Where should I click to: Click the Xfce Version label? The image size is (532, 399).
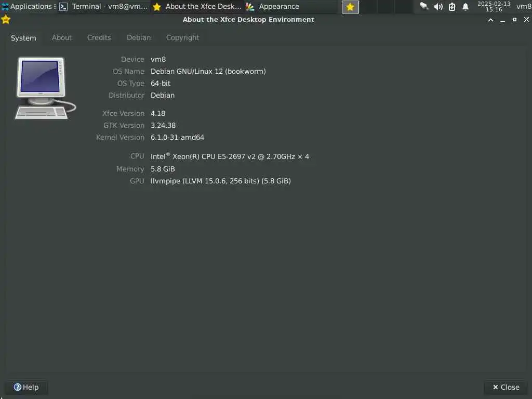tap(124, 113)
